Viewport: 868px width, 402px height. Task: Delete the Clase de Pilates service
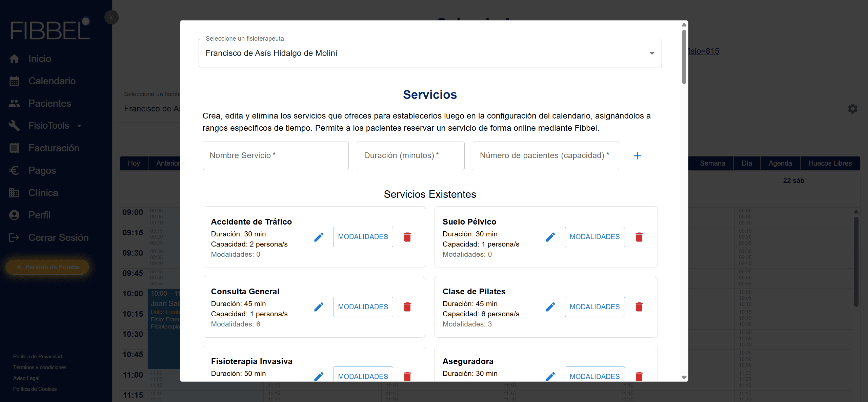pyautogui.click(x=639, y=307)
